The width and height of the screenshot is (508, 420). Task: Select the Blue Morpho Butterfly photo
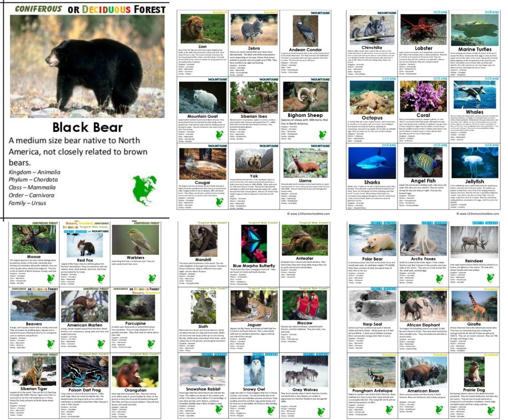coord(254,242)
